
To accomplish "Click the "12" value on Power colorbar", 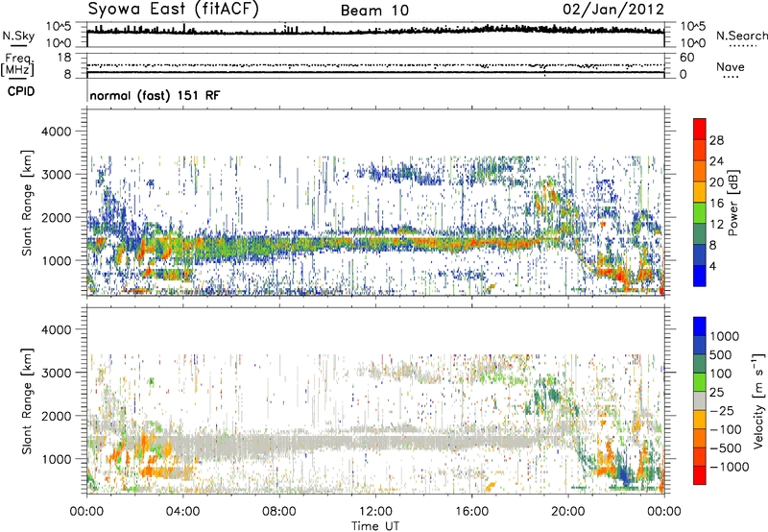I will 716,225.
